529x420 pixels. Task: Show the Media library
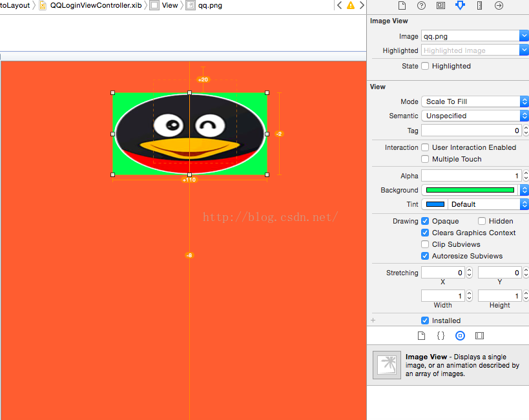(479, 335)
